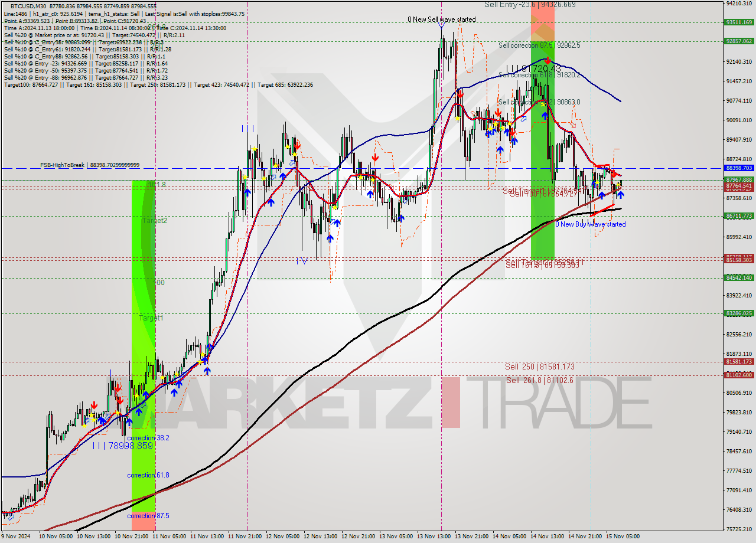756x543 pixels.
Task: Click the 'FSB-HighToBreak | 88398.70299999999' label
Action: [90, 165]
